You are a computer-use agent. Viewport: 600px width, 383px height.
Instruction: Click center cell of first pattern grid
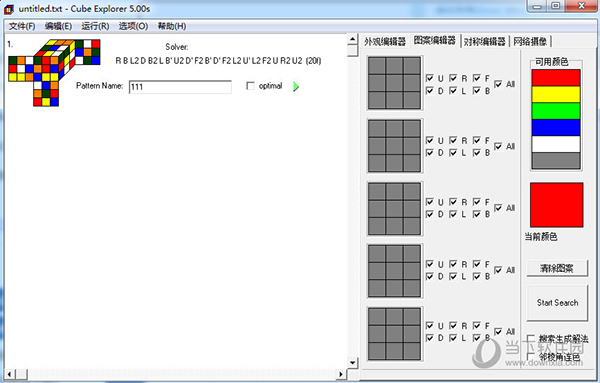pos(395,83)
